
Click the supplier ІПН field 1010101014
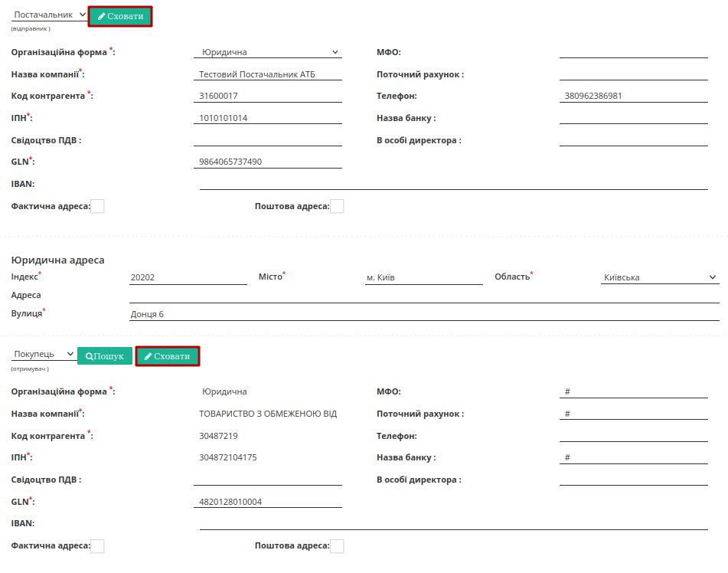268,118
